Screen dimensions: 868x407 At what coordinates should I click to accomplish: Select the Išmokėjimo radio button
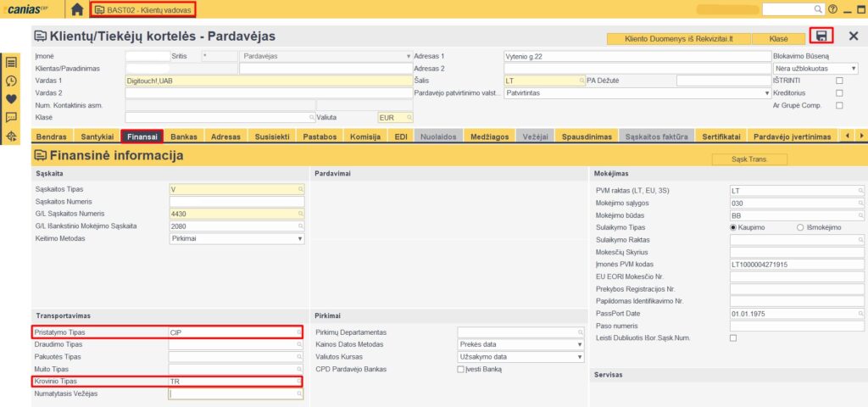click(x=801, y=228)
